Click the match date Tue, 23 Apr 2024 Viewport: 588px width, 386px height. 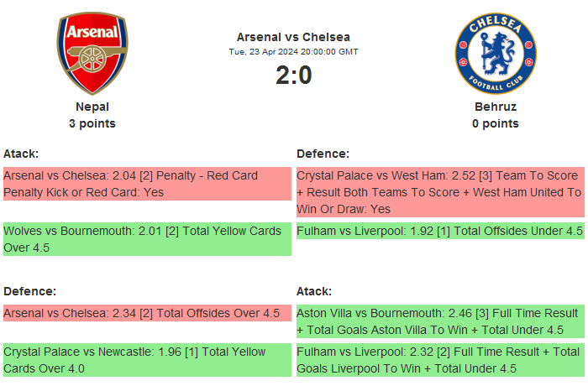(x=293, y=52)
